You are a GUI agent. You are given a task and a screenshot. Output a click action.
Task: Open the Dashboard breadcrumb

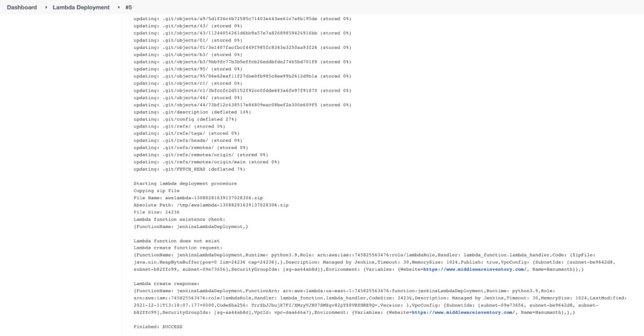[22, 7]
